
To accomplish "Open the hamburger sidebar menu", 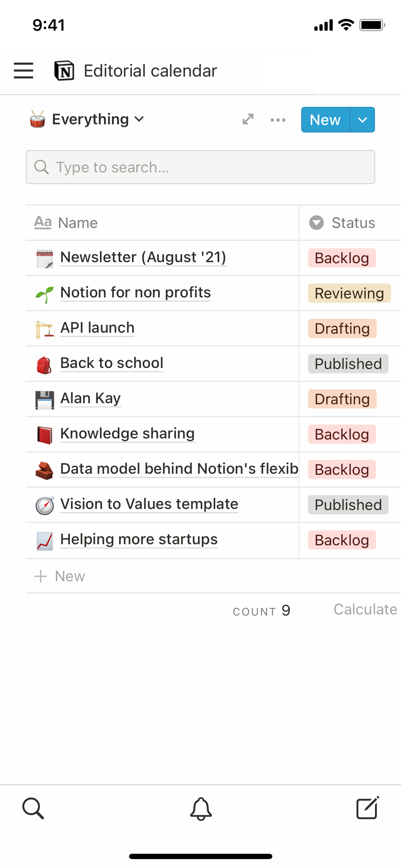I will pyautogui.click(x=24, y=71).
